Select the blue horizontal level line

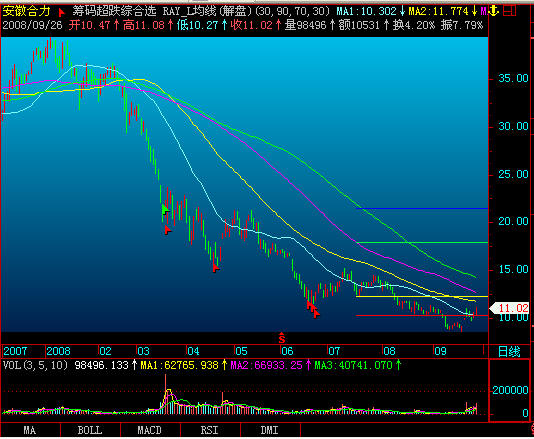tap(422, 208)
